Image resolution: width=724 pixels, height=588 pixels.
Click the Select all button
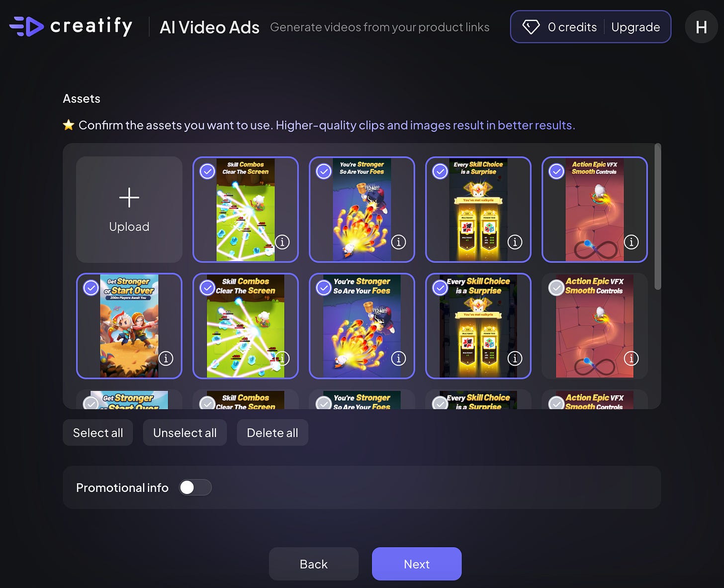coord(98,433)
